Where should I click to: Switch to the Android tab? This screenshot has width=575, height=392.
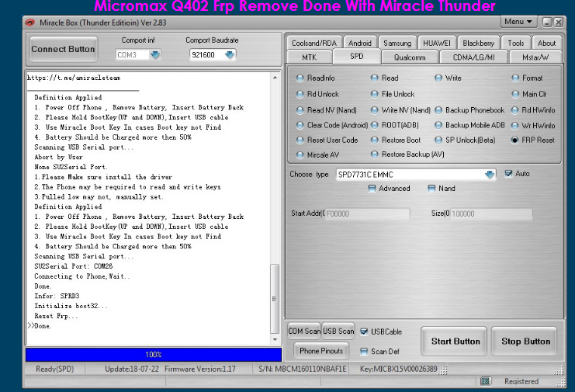360,43
